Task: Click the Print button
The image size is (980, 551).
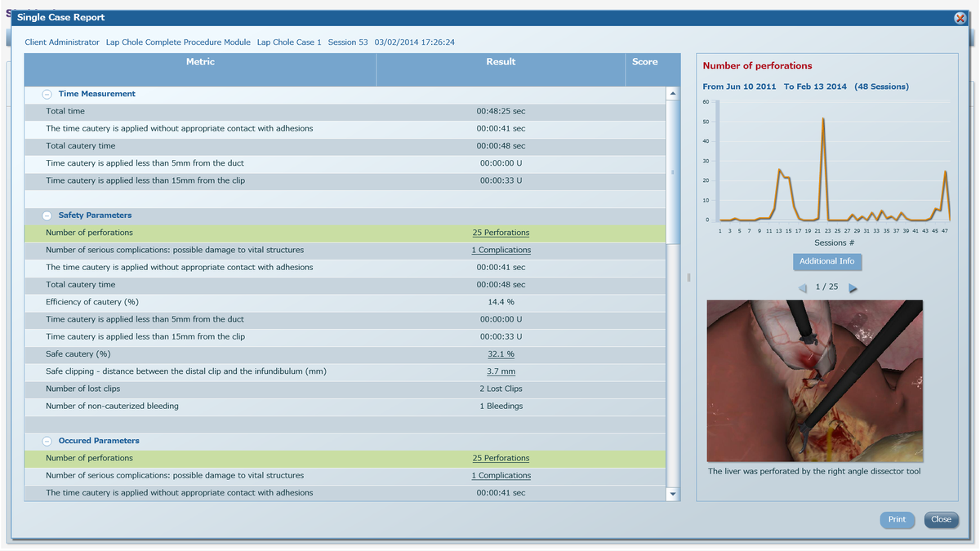Action: coord(897,519)
